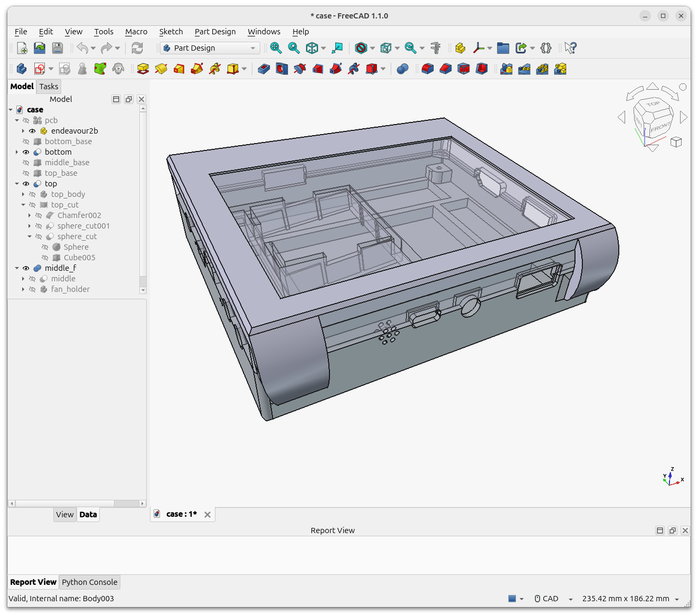Image resolution: width=698 pixels, height=616 pixels.
Task: Open the Measure caliper tool
Action: click(x=436, y=48)
